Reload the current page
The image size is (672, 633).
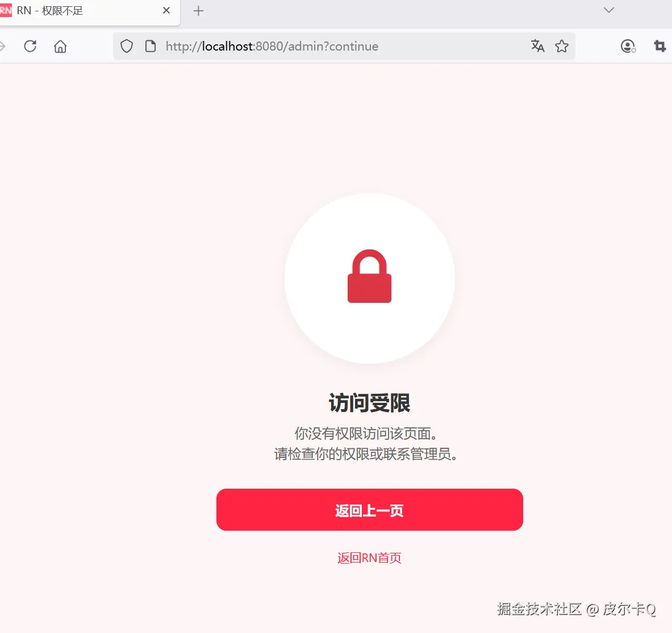(30, 46)
